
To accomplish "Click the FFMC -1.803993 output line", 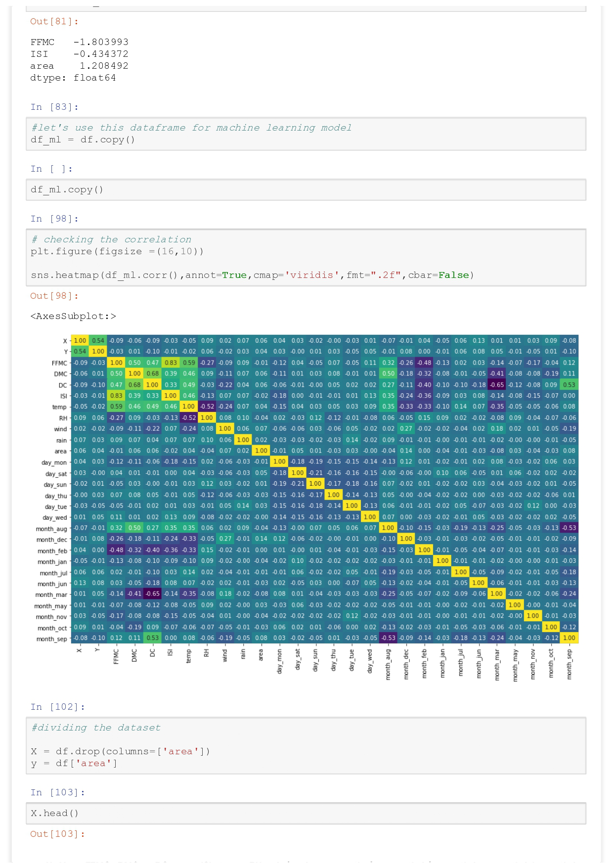I will coord(79,42).
